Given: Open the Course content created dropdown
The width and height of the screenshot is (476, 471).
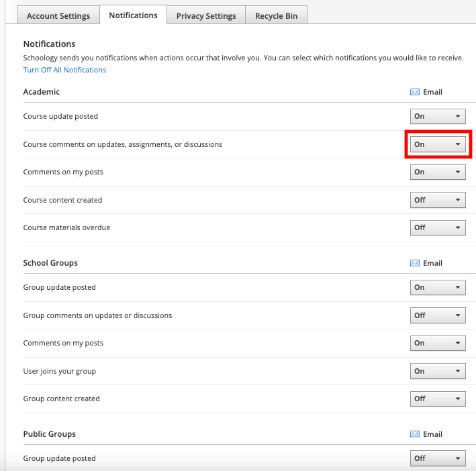Looking at the screenshot, I should (x=438, y=200).
